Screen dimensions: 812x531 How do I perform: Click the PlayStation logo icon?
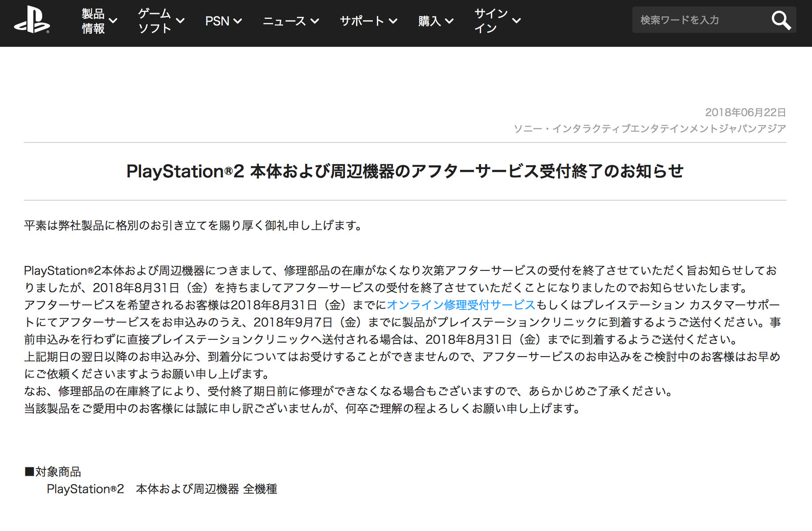click(32, 20)
